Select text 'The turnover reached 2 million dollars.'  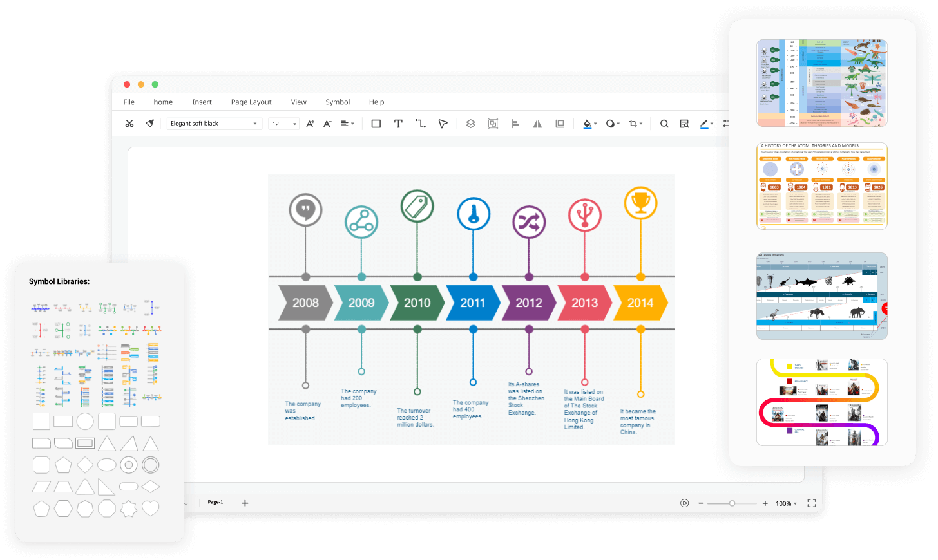click(416, 418)
